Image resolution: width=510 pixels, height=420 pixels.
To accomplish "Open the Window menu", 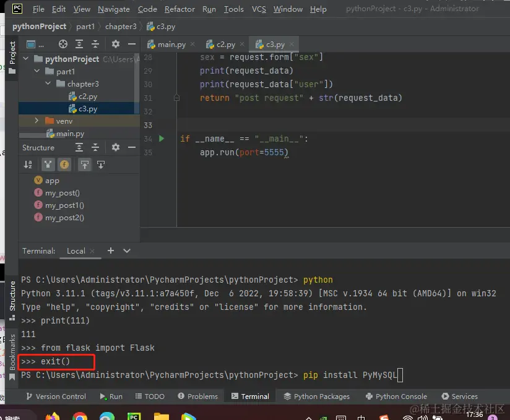I will click(288, 9).
